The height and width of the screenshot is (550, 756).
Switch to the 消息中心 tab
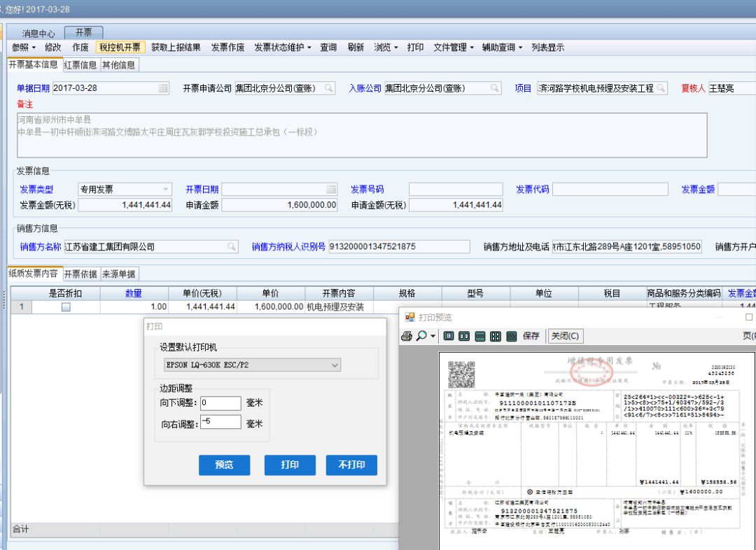38,34
